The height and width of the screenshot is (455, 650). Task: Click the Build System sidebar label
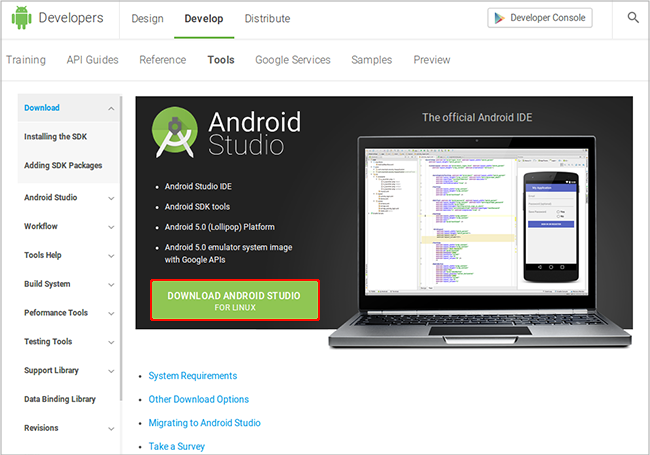[x=47, y=284]
